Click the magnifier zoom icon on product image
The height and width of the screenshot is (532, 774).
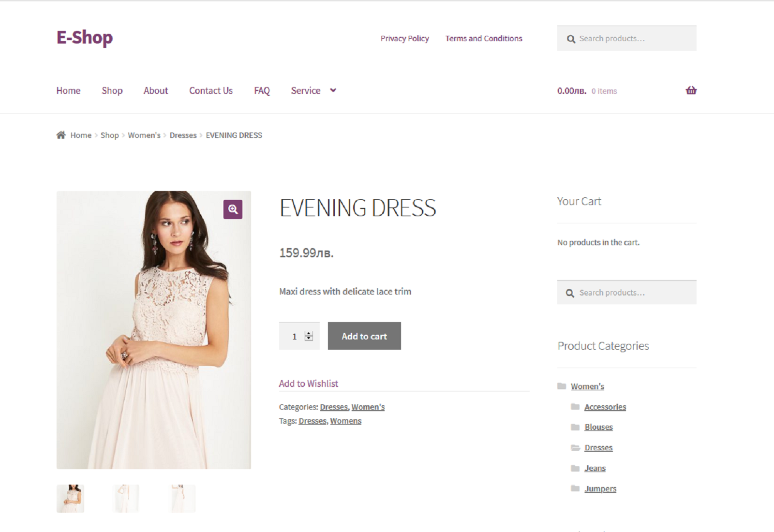tap(233, 209)
